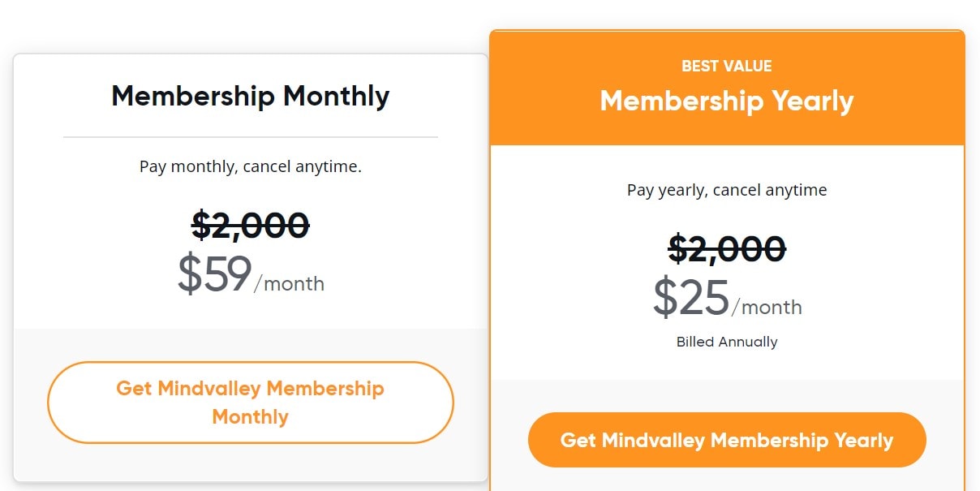Click the BEST VALUE label
Screen dimensions: 980x491
click(x=726, y=67)
